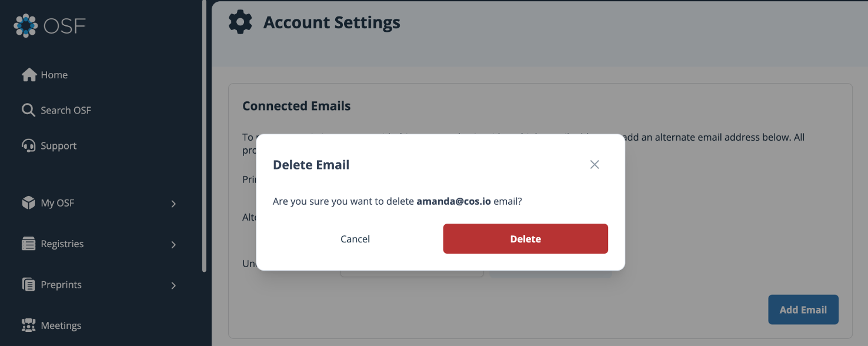
Task: Expand the Preprints submenu chevron
Action: [x=173, y=285]
